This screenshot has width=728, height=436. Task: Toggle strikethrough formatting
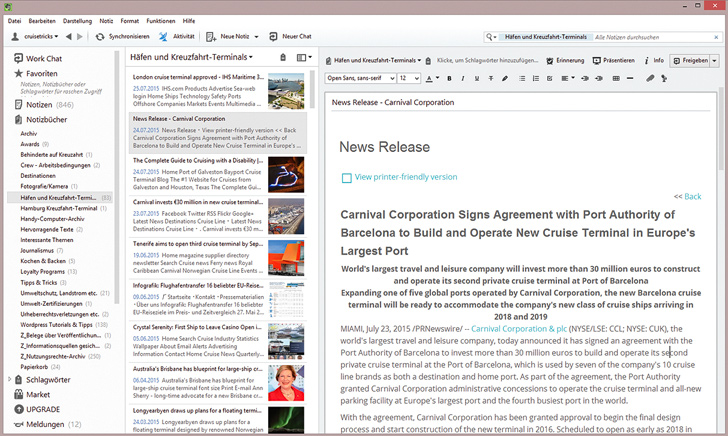490,78
